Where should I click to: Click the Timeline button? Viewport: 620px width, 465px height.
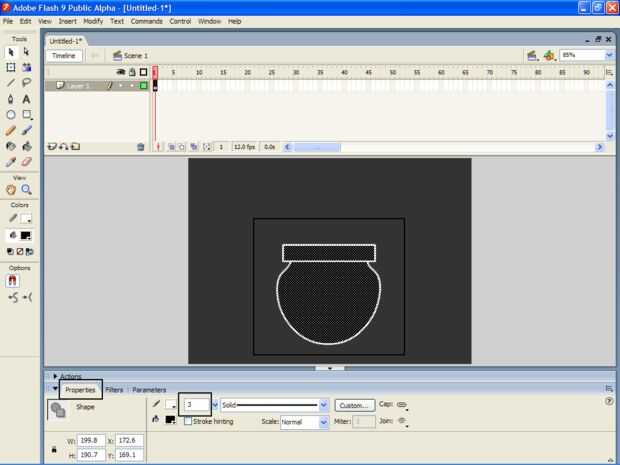64,56
